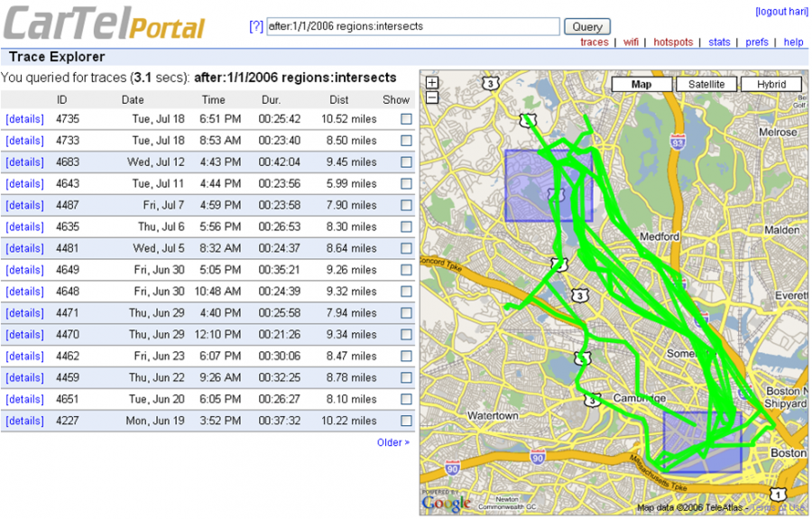This screenshot has width=812, height=519.
Task: Open the traces tab
Action: pos(594,42)
